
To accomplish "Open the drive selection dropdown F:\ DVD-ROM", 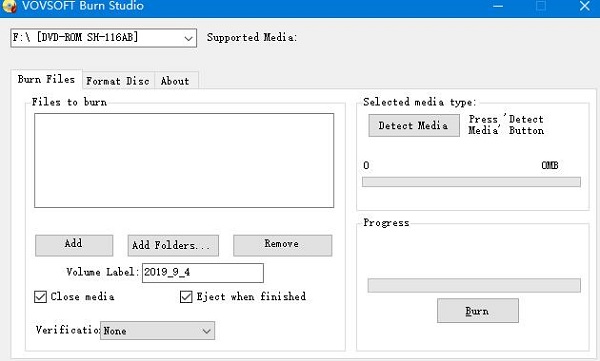I will click(x=104, y=38).
